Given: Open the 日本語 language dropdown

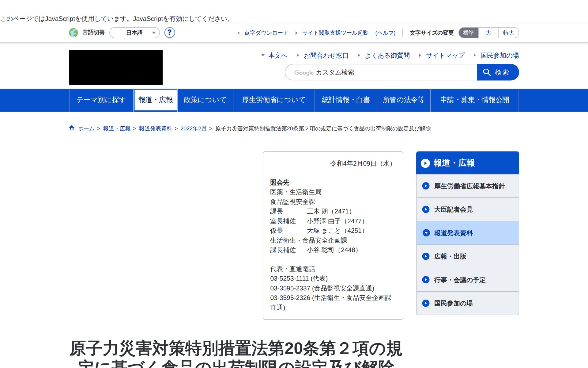Looking at the screenshot, I should pyautogui.click(x=134, y=33).
